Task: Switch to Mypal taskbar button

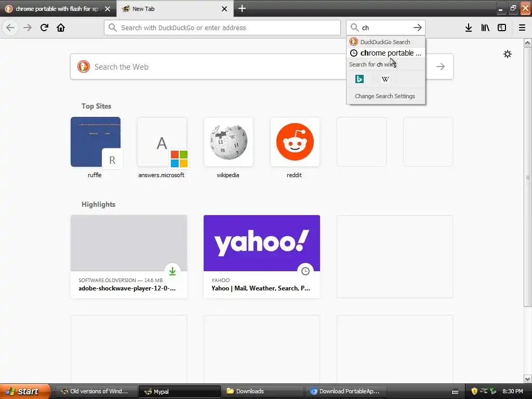Action: click(179, 392)
